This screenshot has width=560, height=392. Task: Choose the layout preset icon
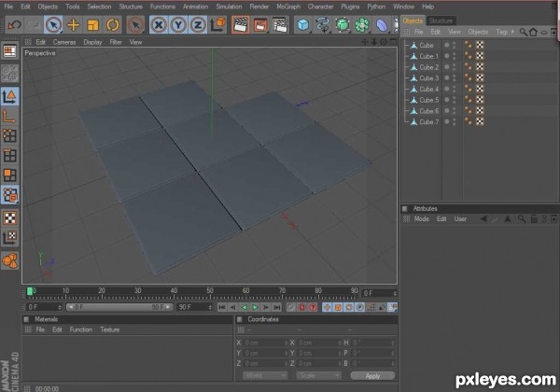[9, 51]
